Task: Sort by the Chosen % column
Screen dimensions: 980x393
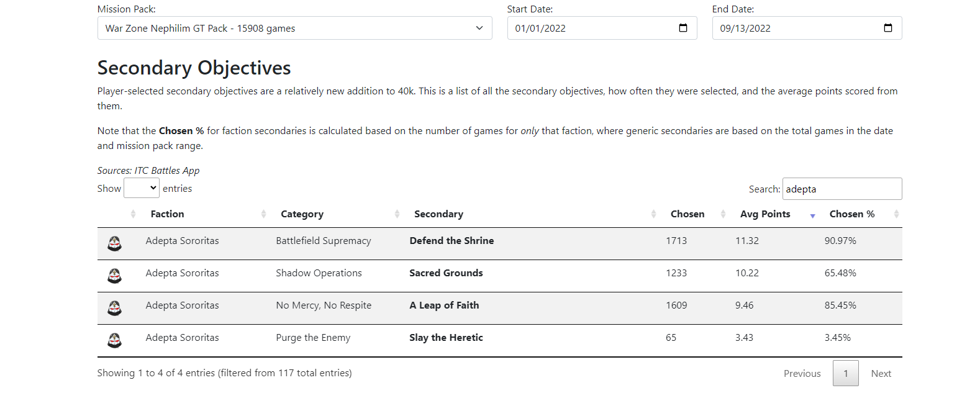Action: (851, 214)
